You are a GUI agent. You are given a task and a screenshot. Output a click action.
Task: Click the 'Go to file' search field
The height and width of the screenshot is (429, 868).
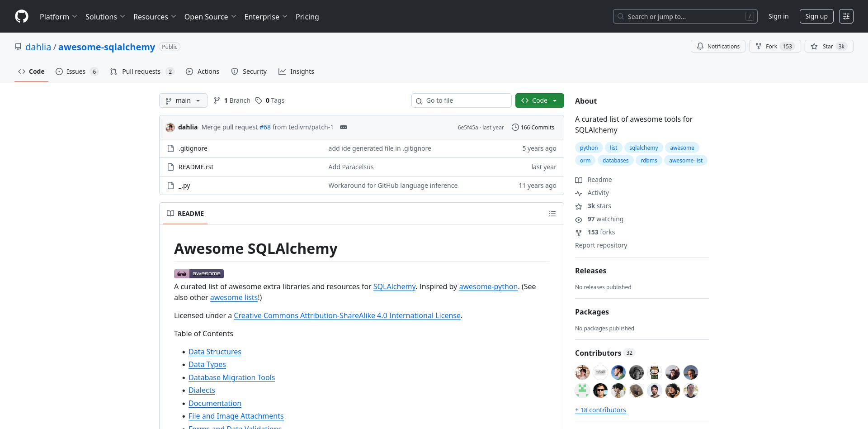[x=462, y=100]
